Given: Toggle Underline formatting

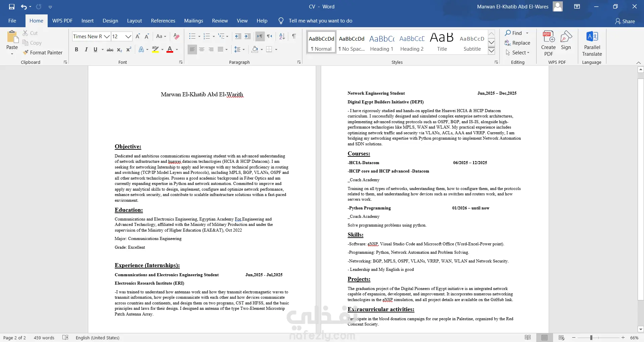Looking at the screenshot, I should (95, 50).
